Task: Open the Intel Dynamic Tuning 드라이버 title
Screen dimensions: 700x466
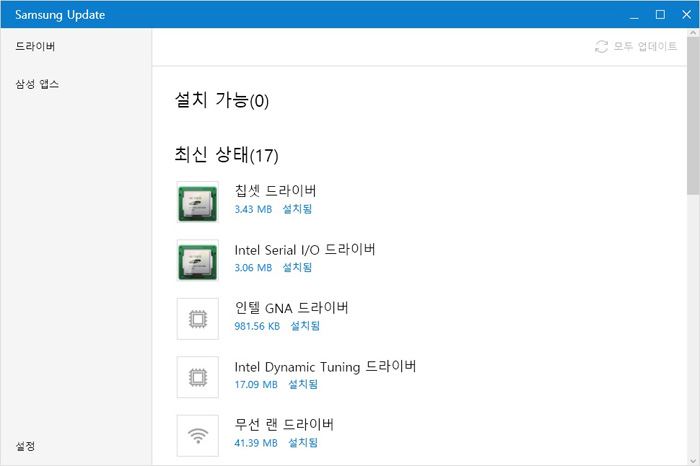Action: pos(325,366)
